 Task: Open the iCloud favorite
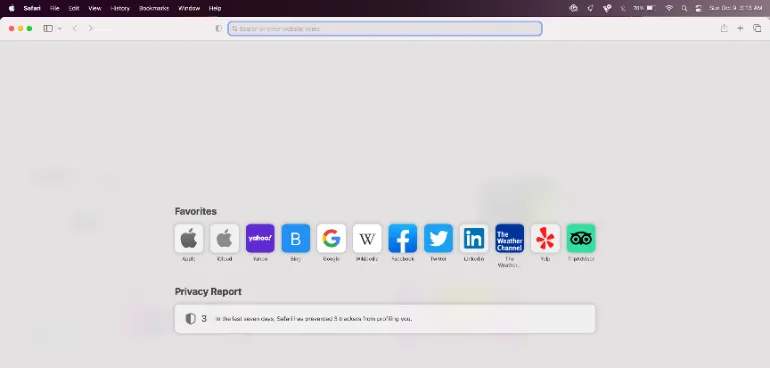[x=224, y=238]
